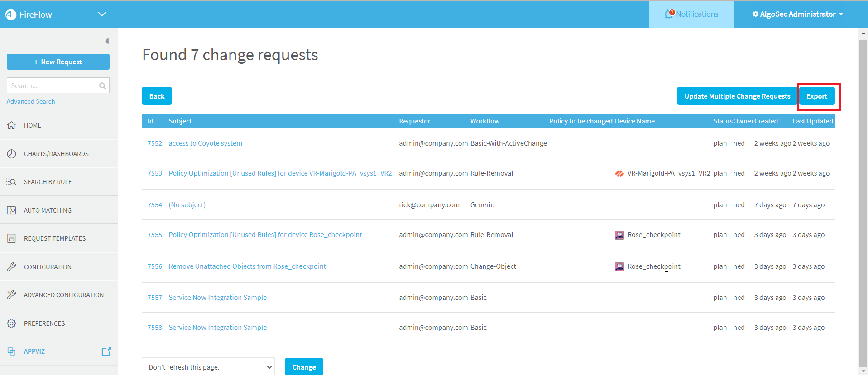Open AppViz external link icon
Image resolution: width=868 pixels, height=375 pixels.
[106, 351]
